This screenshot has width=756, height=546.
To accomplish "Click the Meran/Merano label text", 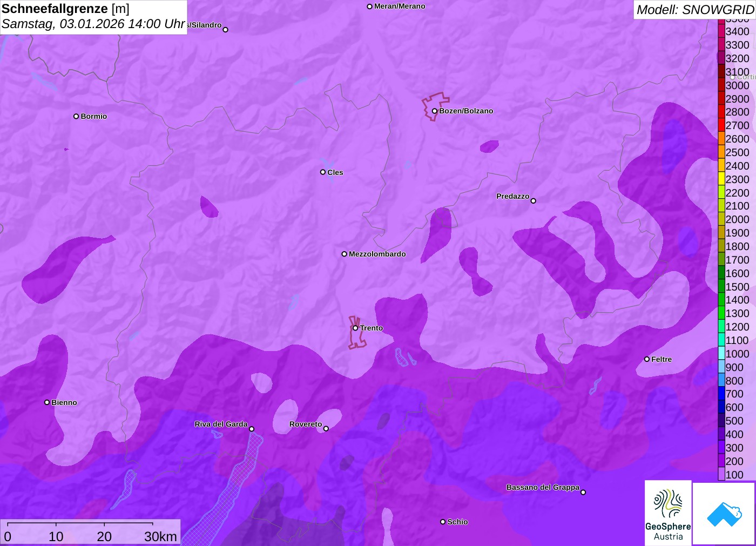I will (400, 6).
